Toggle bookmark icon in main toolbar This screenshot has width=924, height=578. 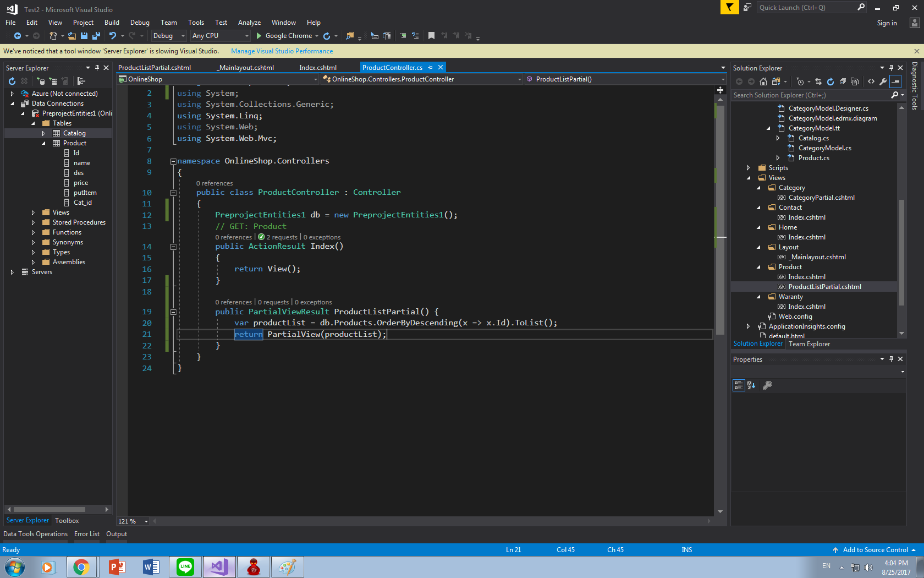(431, 36)
